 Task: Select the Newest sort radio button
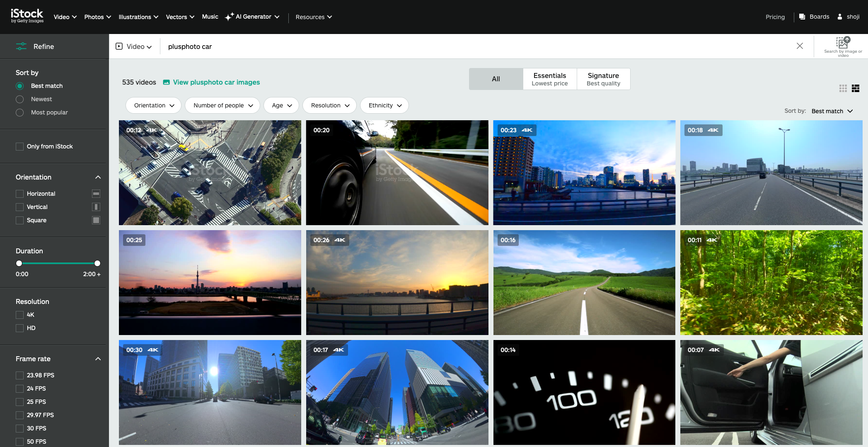click(19, 99)
